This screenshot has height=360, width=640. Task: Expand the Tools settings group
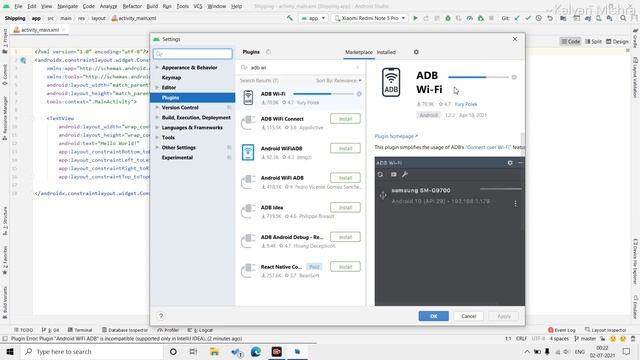(157, 138)
